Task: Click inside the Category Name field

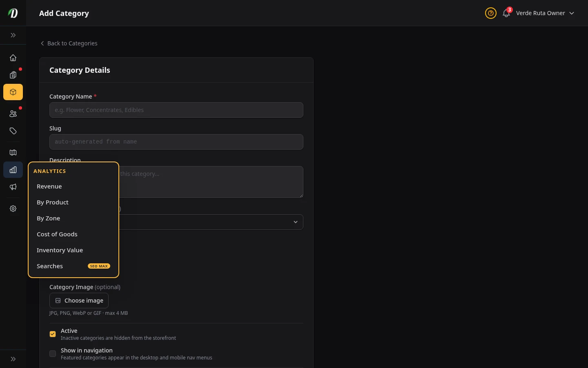Action: click(x=176, y=110)
